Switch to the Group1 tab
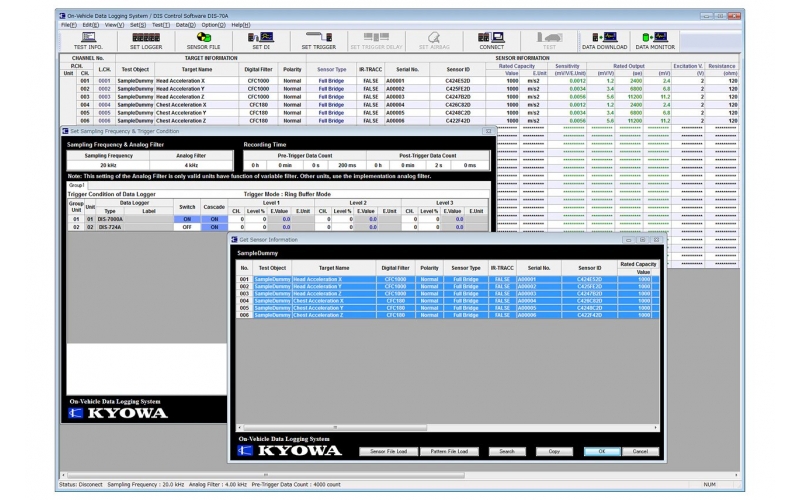Viewport: 800px width, 500px height. click(77, 185)
